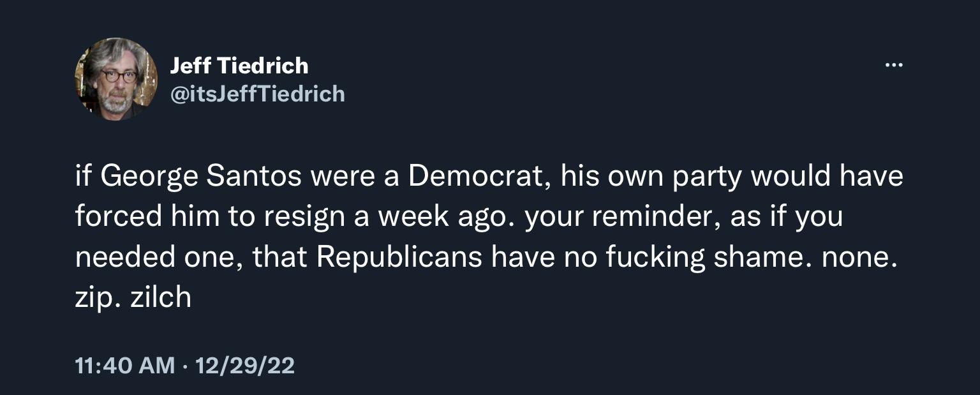Click the phrase "week ago" in the tweet
This screenshot has height=395, width=980.
pos(445,217)
